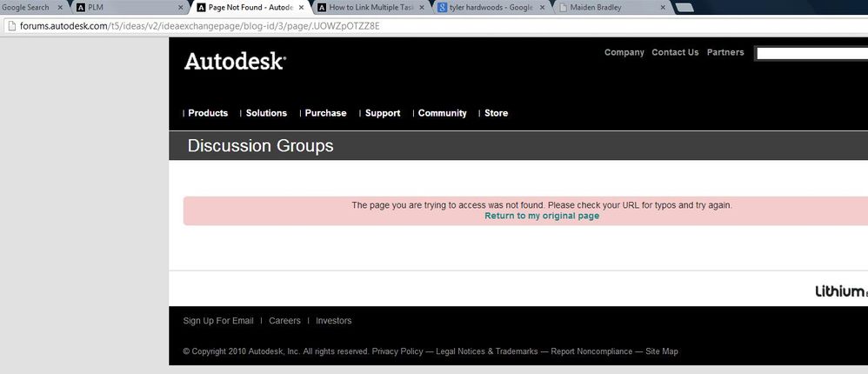The image size is (868, 374).
Task: Open the Support menu
Action: pos(383,113)
